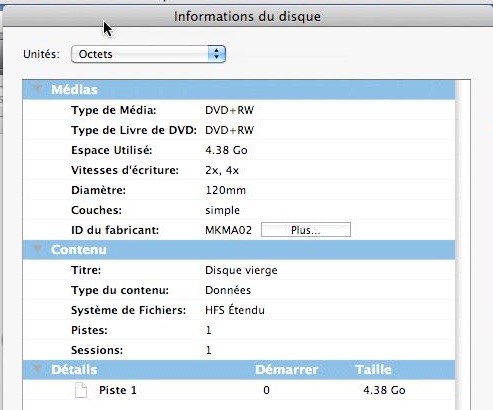The height and width of the screenshot is (410, 493).
Task: Select the Piste 1 row
Action: click(239, 390)
